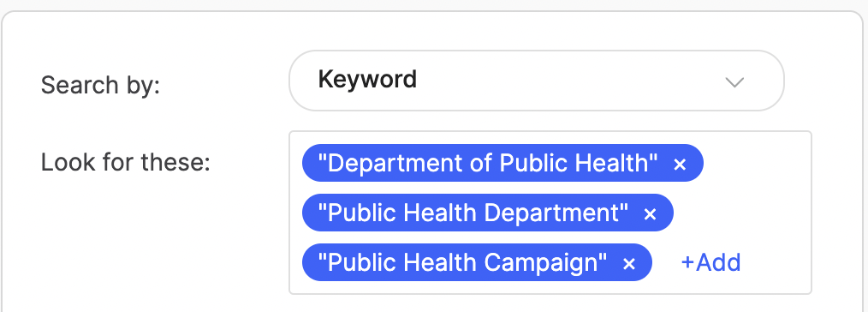868x312 pixels.
Task: Click blank space right of Public Health Department tag
Action: 740,213
